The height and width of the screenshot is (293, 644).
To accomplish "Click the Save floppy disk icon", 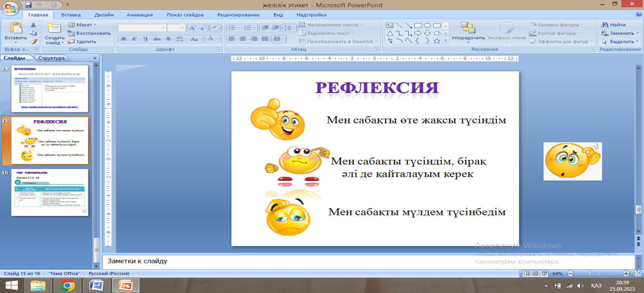I will point(29,4).
